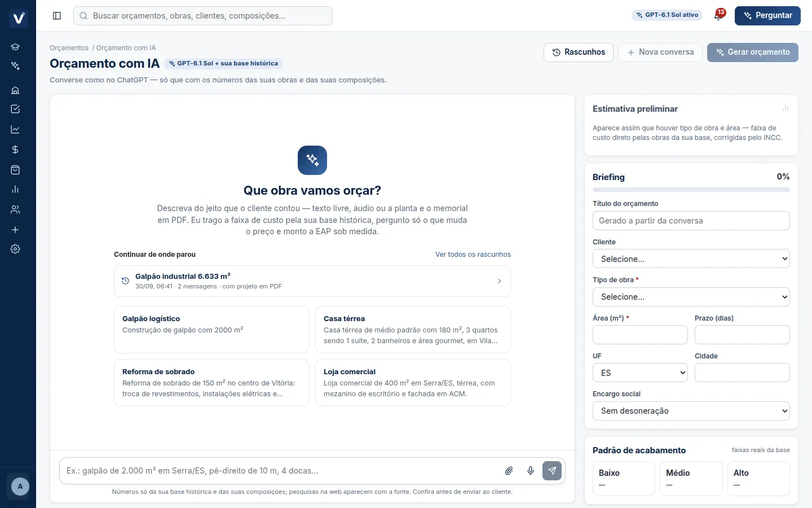The image size is (812, 508).
Task: Expand the Tipo de obra dropdown
Action: pos(691,297)
